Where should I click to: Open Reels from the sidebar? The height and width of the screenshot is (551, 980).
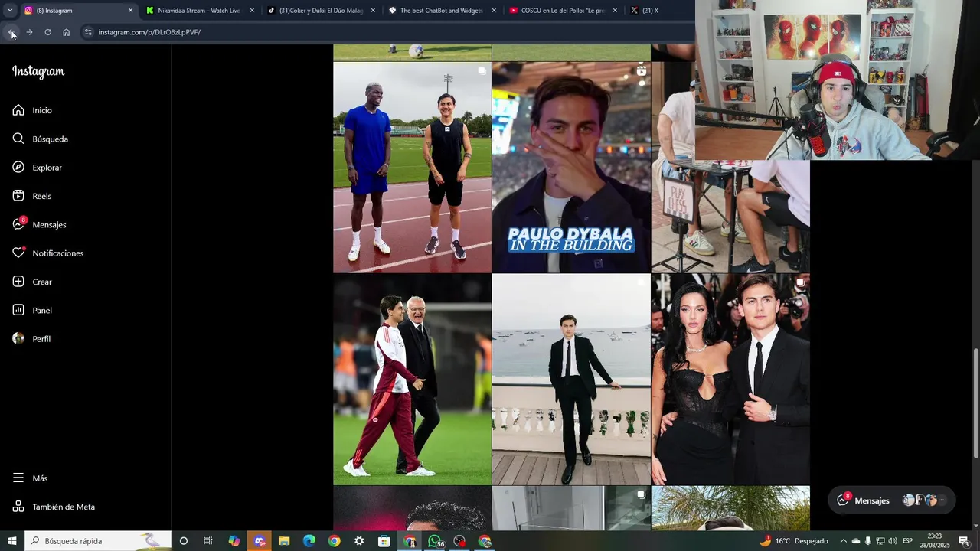[x=32, y=196]
